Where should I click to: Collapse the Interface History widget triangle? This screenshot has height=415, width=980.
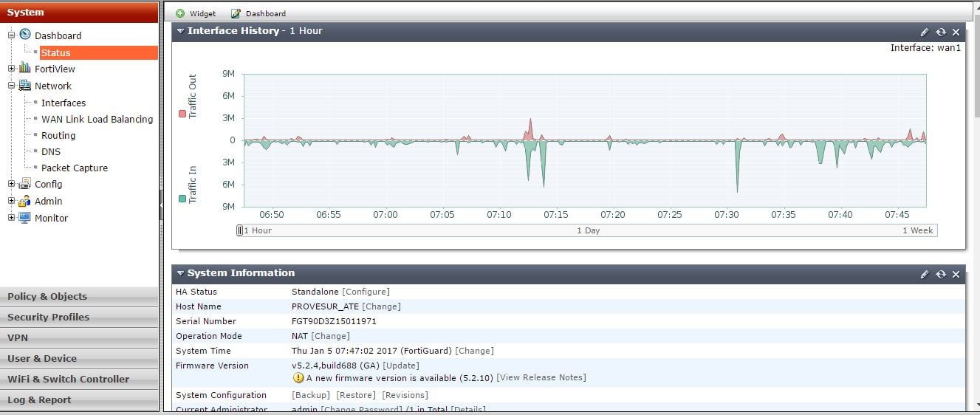point(181,31)
